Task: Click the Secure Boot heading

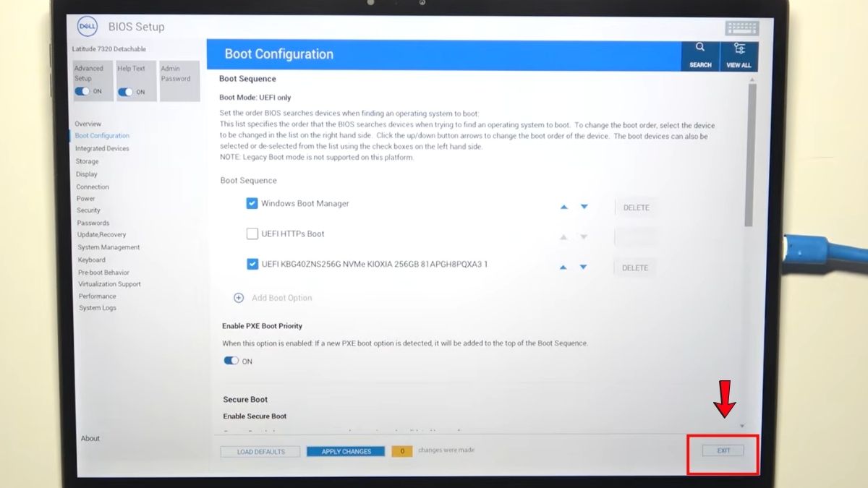Action: tap(246, 400)
